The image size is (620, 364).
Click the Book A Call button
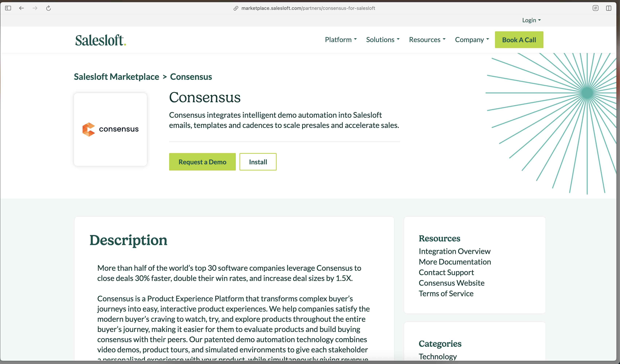pos(519,40)
